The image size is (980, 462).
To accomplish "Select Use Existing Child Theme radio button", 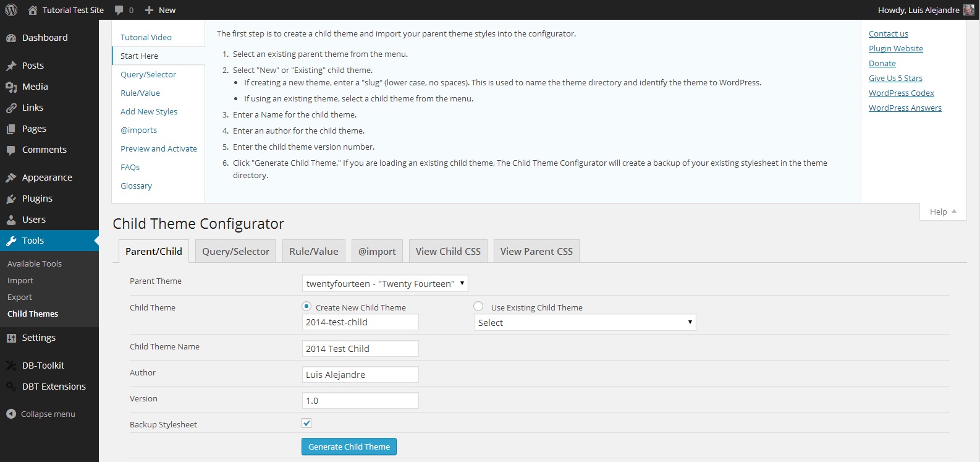I will pos(478,306).
